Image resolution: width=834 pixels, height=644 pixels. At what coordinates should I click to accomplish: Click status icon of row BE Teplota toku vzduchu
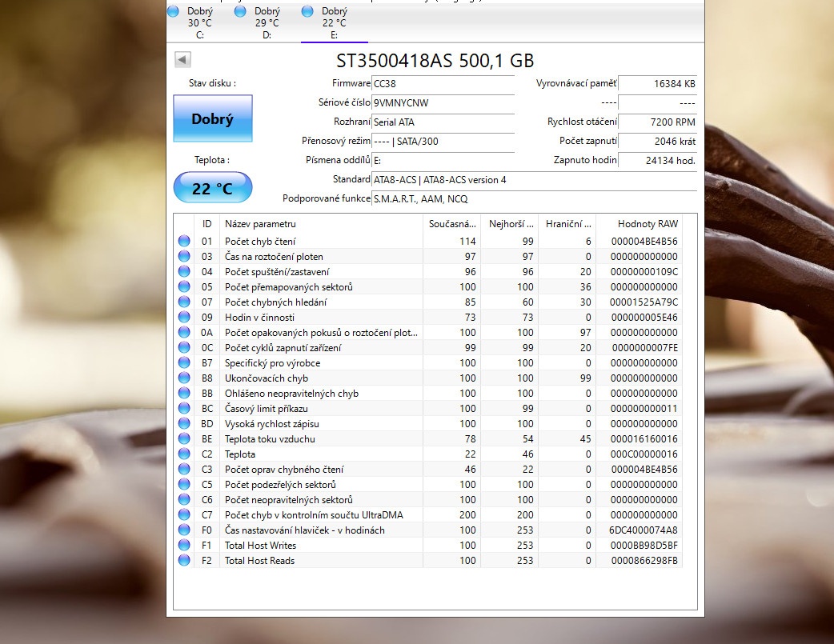click(x=184, y=438)
